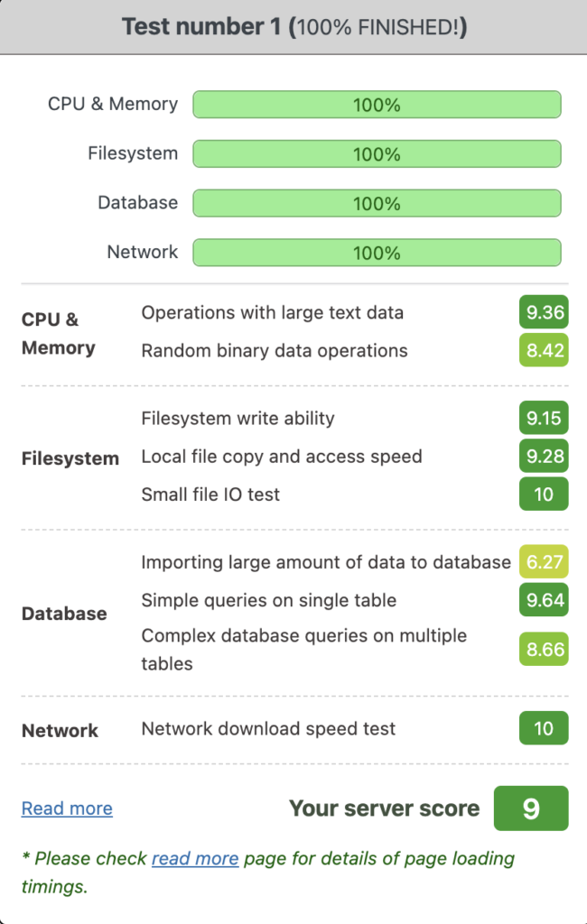Viewport: 587px width, 924px height.
Task: Click the 9.28 file copy score badge
Action: (x=544, y=457)
